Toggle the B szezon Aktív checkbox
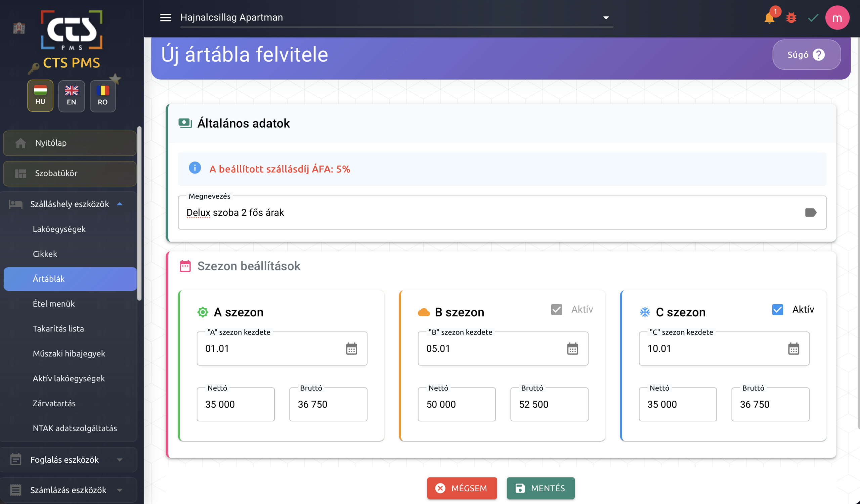860x504 pixels. (x=556, y=309)
